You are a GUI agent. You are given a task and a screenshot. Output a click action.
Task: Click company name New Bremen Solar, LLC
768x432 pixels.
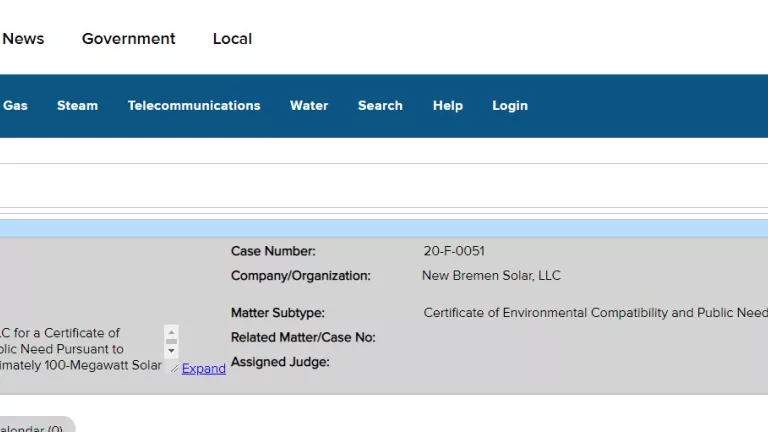(x=491, y=276)
